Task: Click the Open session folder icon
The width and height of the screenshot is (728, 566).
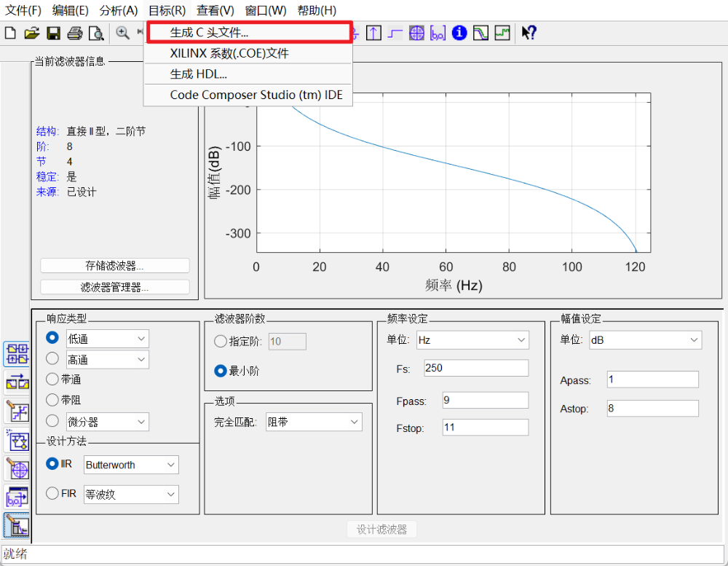Action: pos(31,33)
